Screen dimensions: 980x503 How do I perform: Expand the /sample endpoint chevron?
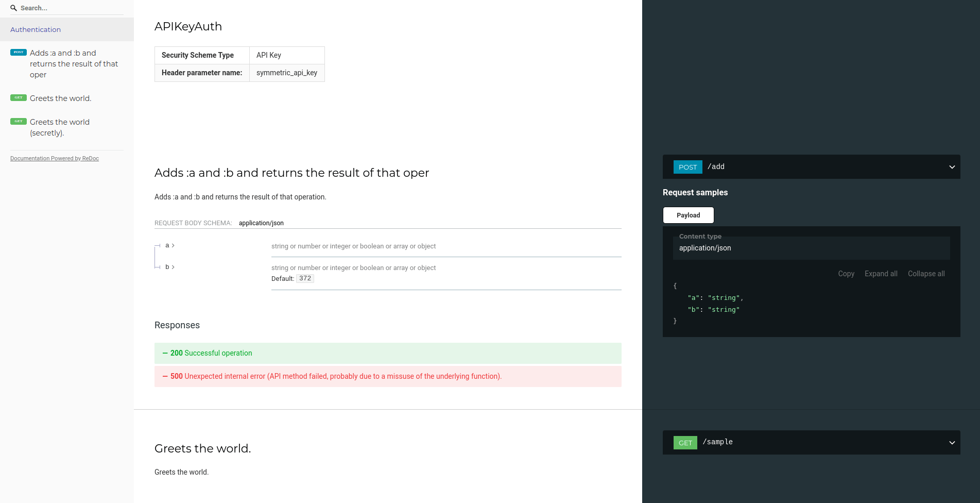952,443
